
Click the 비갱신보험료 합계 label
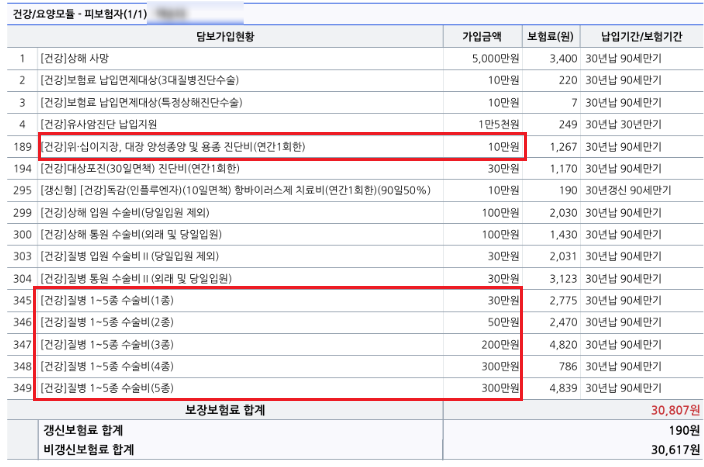(88, 449)
